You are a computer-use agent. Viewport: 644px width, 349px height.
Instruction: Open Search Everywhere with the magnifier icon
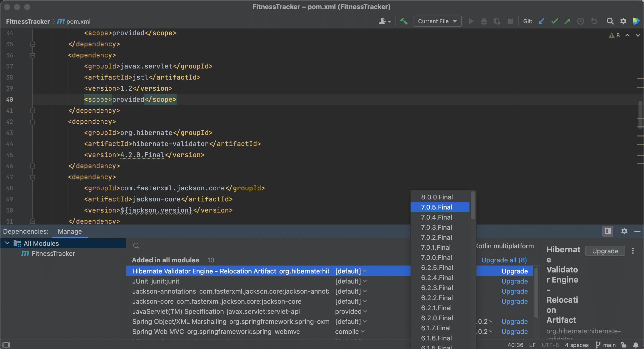coord(610,21)
